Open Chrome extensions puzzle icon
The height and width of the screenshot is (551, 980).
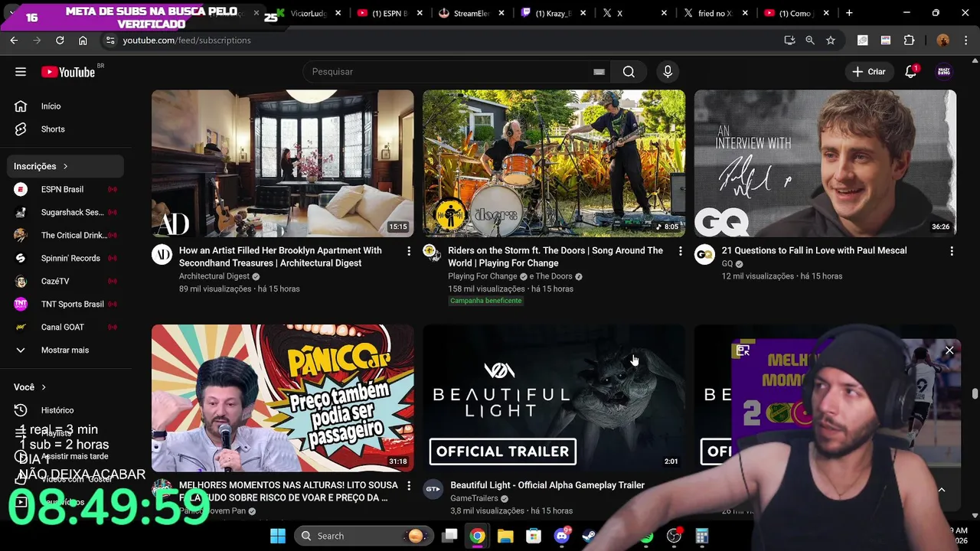[x=910, y=41]
